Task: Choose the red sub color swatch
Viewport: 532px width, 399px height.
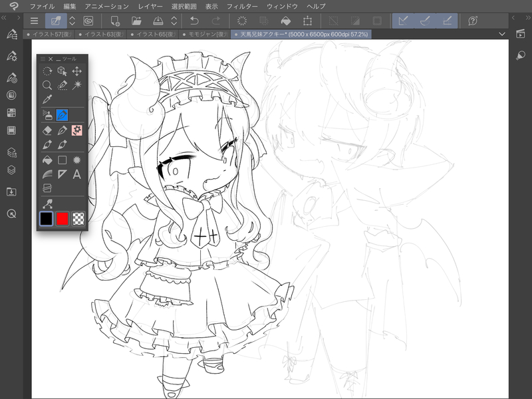Action: pos(62,219)
